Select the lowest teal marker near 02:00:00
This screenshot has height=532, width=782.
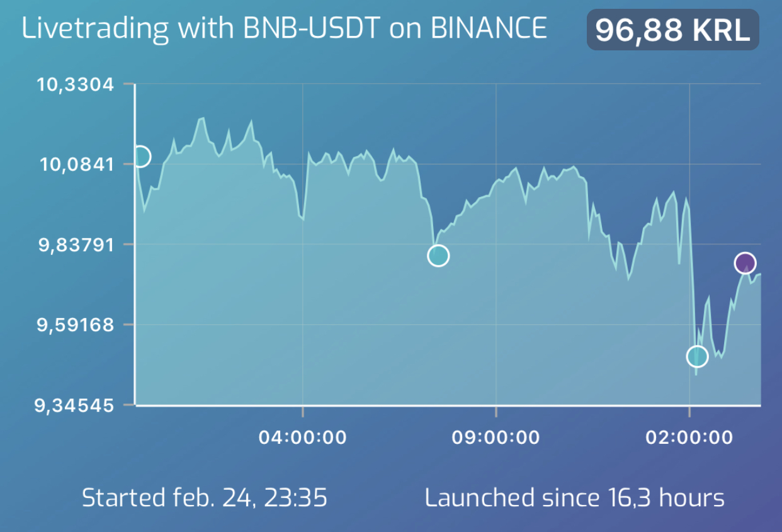tap(696, 356)
